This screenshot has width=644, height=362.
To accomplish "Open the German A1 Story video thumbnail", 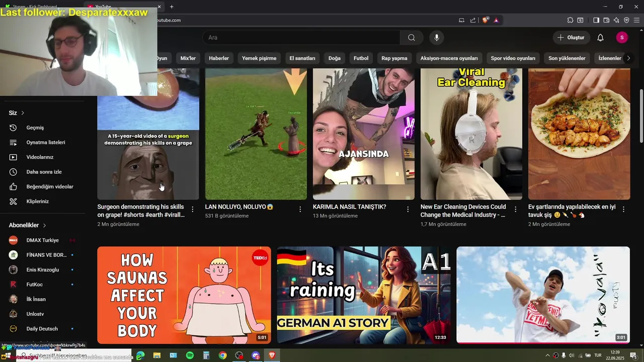I will point(364,295).
